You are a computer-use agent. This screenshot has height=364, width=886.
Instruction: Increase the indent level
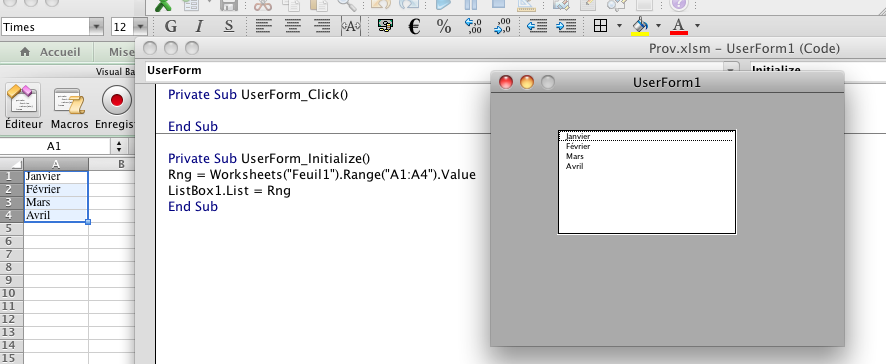566,27
